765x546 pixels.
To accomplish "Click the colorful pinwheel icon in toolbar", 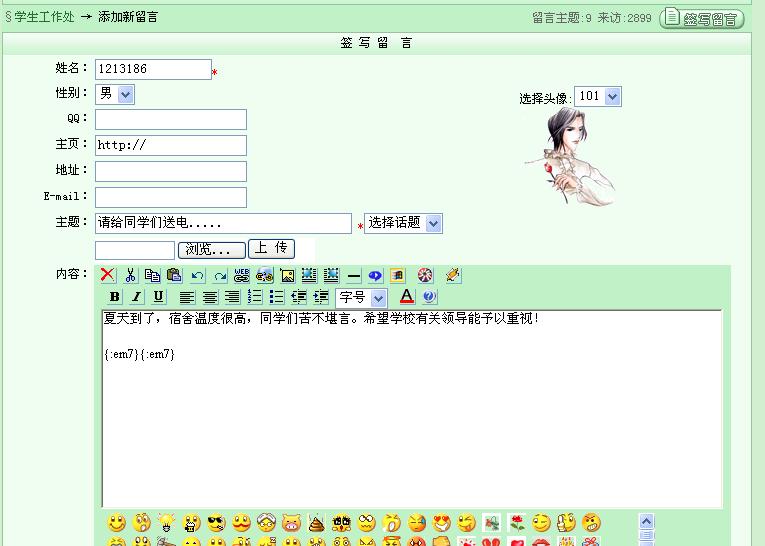I will (425, 275).
